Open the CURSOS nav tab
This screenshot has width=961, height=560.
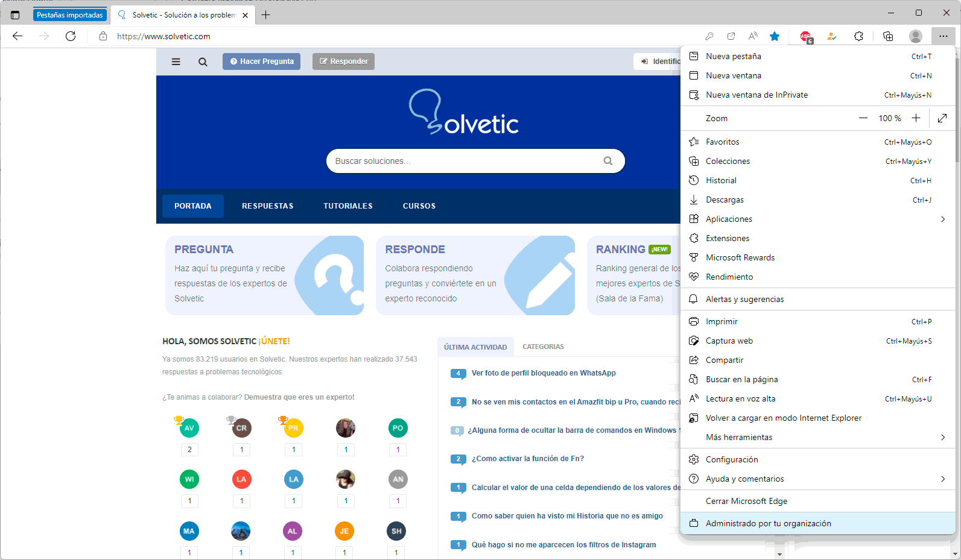point(419,206)
